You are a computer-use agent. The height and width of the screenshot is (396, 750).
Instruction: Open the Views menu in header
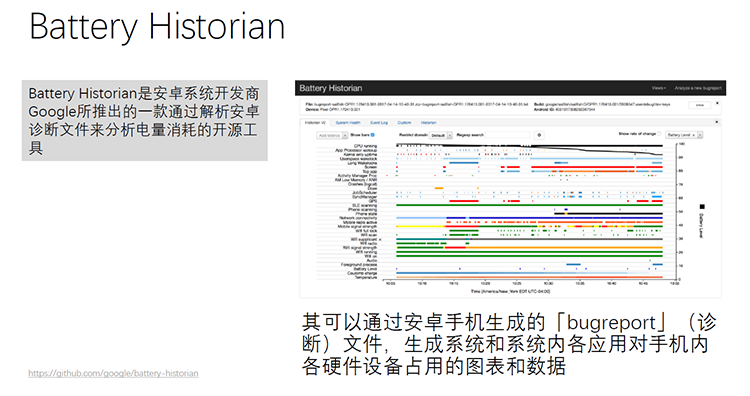click(659, 88)
